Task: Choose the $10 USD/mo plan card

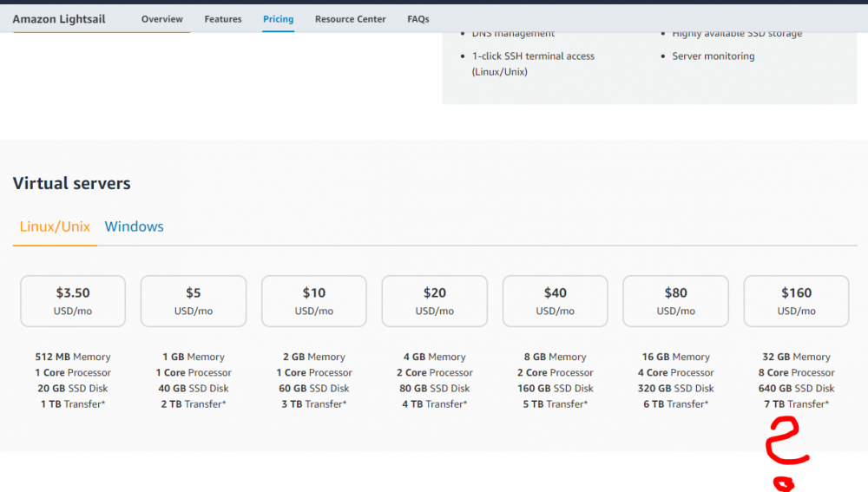Action: pos(314,301)
